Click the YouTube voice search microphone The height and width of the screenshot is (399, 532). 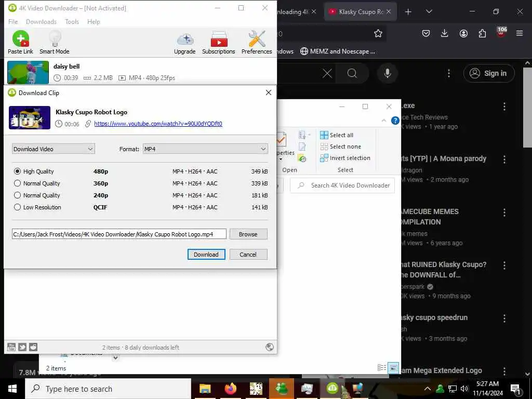pyautogui.click(x=387, y=73)
